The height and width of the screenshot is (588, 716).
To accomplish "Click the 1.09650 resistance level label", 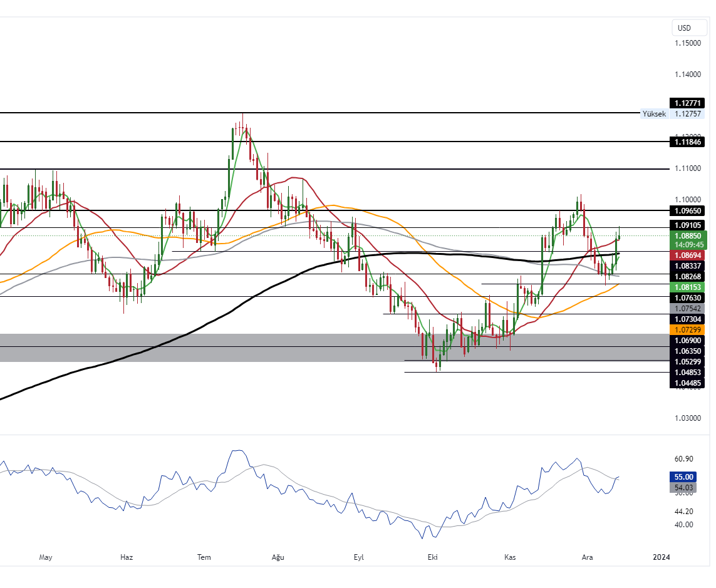I will tap(687, 211).
